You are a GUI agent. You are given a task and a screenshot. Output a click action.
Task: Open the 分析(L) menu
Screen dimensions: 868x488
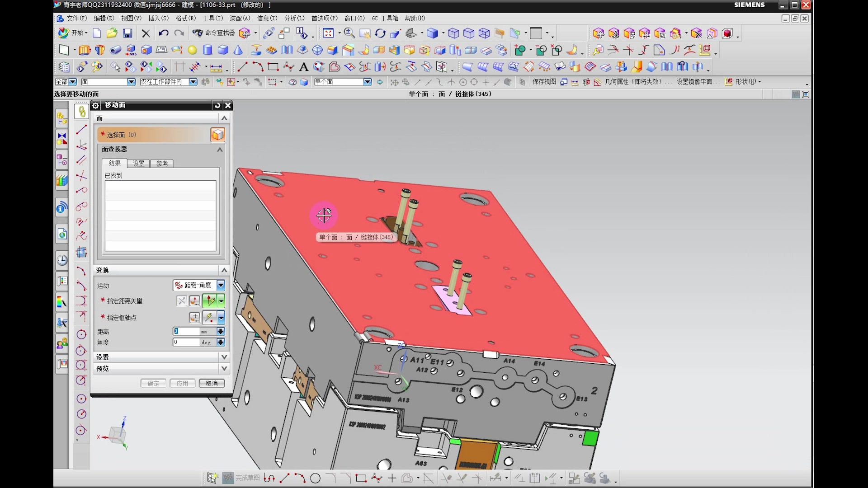tap(294, 19)
